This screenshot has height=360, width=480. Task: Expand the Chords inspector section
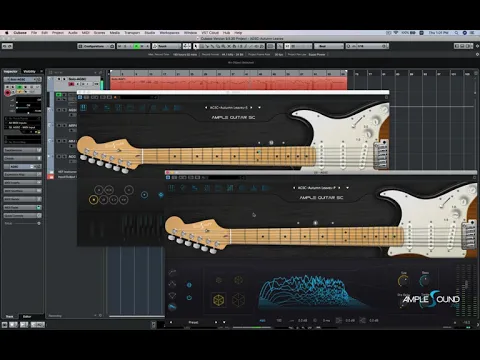pos(22,158)
